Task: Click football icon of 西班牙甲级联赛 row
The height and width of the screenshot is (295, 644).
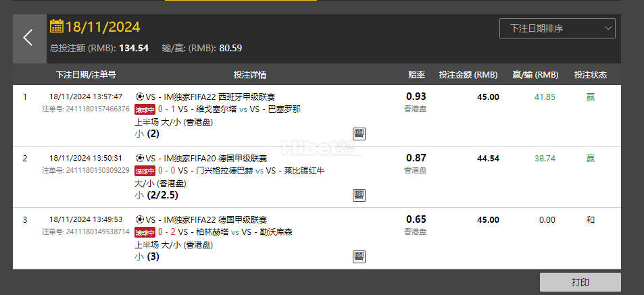Action: [x=140, y=97]
